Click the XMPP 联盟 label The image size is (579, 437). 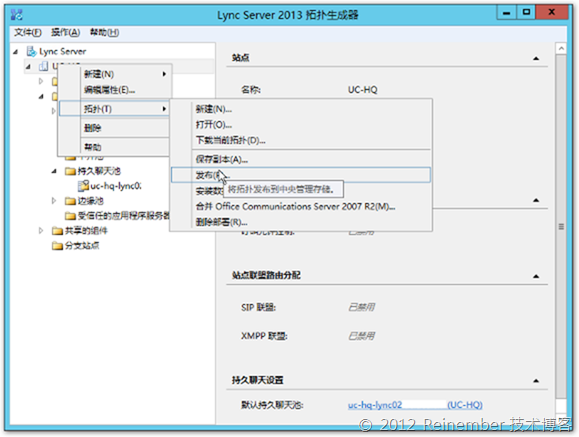tap(264, 336)
